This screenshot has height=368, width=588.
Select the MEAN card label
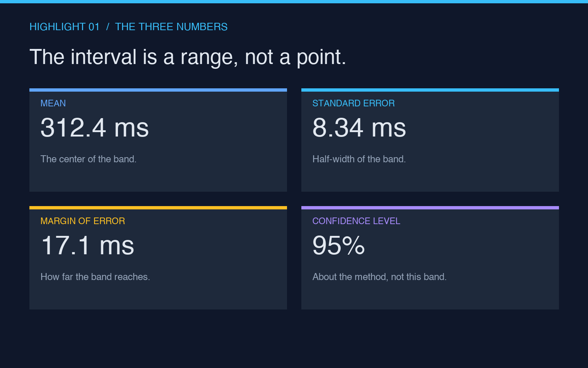pyautogui.click(x=53, y=103)
